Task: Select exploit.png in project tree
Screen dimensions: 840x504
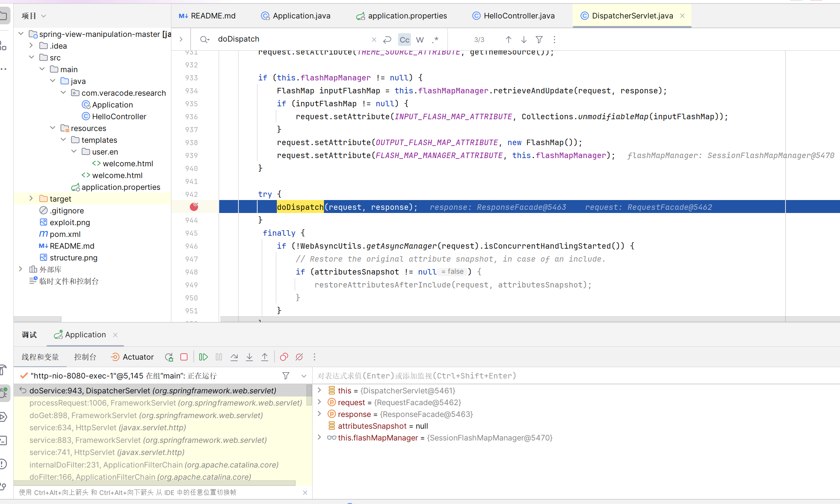Action: (x=65, y=222)
